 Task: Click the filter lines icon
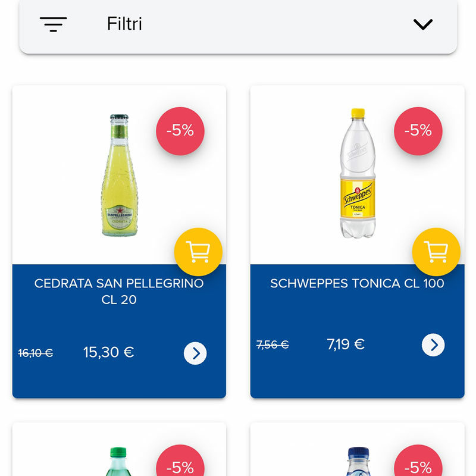53,24
